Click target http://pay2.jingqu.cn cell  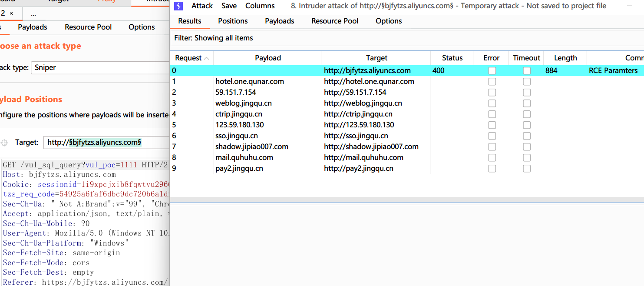pyautogui.click(x=359, y=168)
